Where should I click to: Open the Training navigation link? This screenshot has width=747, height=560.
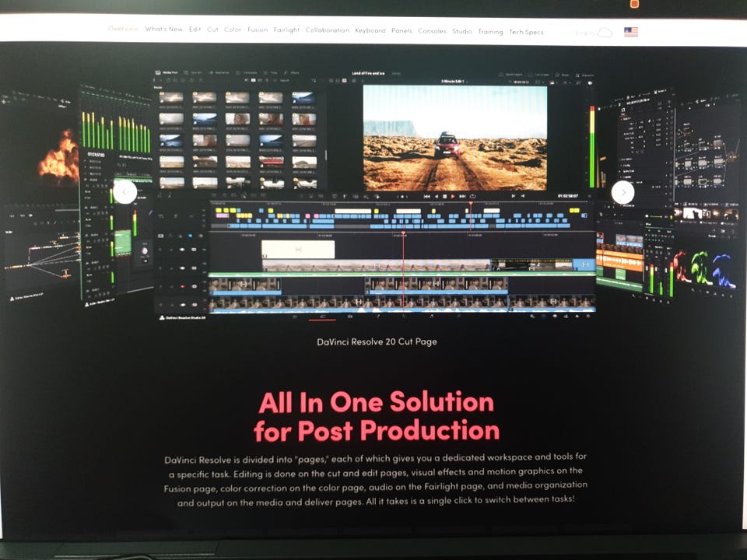(x=490, y=31)
